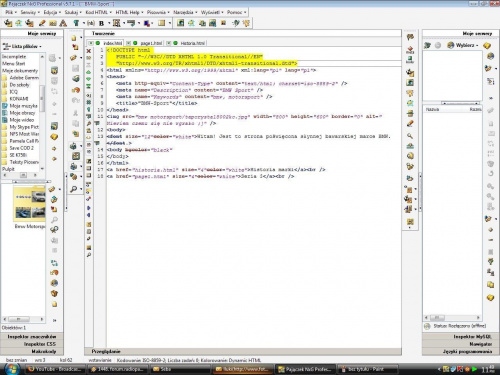Open the Serwisy menu
The image size is (500, 375).
pyautogui.click(x=30, y=12)
